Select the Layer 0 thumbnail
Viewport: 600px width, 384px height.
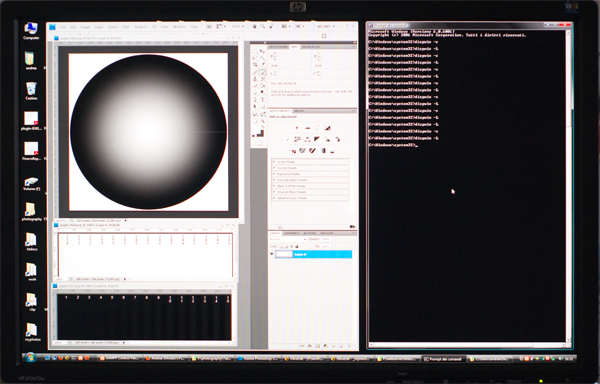tap(284, 254)
